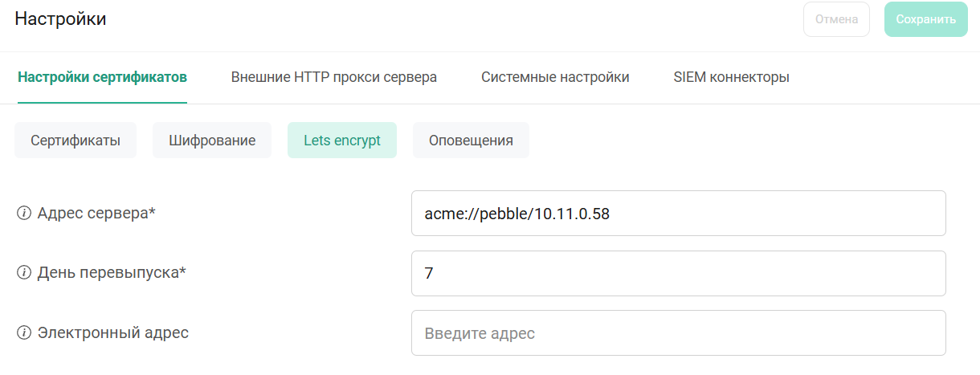The height and width of the screenshot is (375, 980).
Task: Go to the SIEM коннекторы tab
Action: pyautogui.click(x=731, y=77)
